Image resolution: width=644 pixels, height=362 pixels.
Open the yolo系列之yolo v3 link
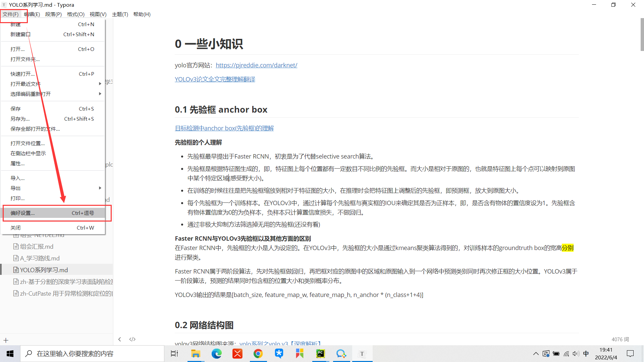[x=280, y=343]
